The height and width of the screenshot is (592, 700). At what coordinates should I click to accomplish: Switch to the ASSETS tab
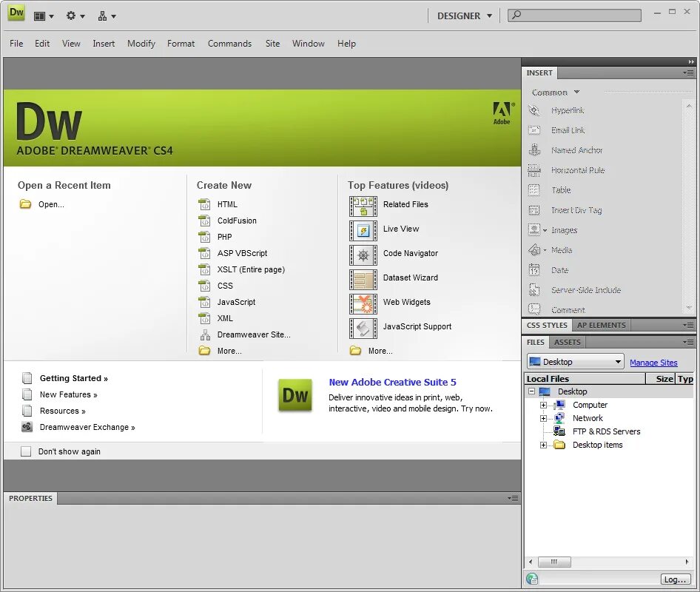(x=567, y=342)
